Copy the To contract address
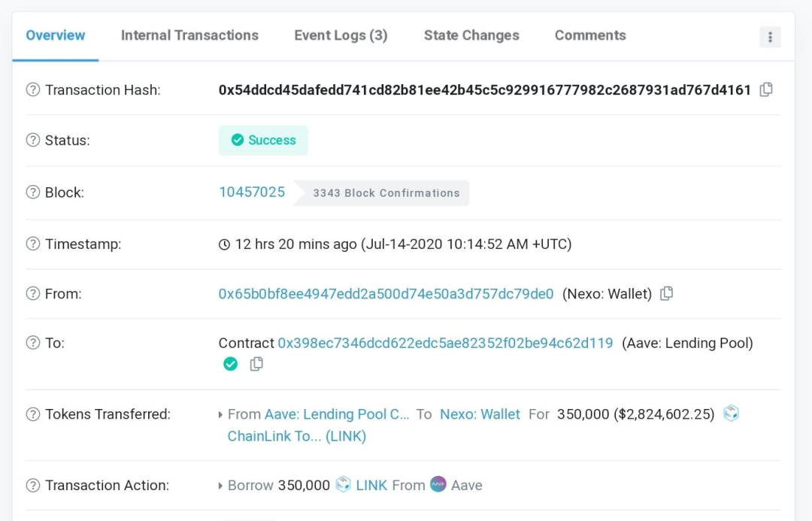812x521 pixels. [256, 364]
